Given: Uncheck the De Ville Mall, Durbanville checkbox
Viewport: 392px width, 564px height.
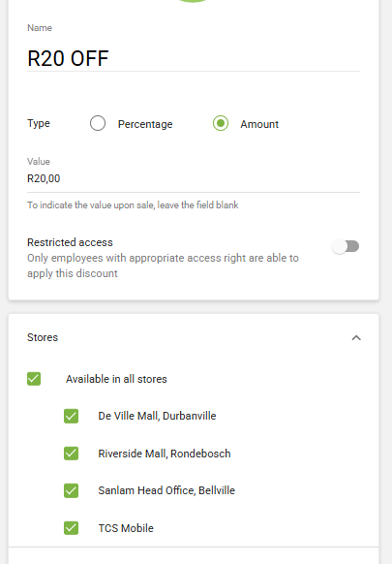Looking at the screenshot, I should click(72, 416).
